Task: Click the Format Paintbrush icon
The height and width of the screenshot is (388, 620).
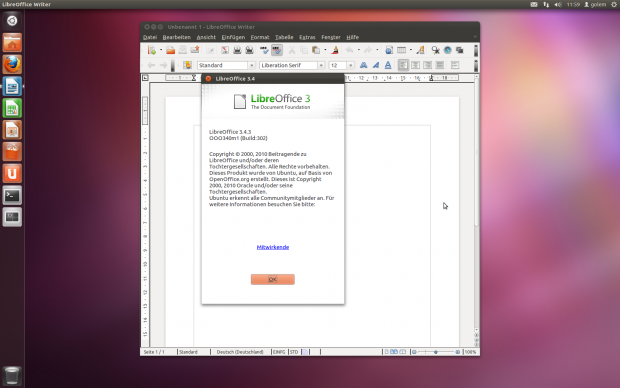Action: [x=335, y=50]
